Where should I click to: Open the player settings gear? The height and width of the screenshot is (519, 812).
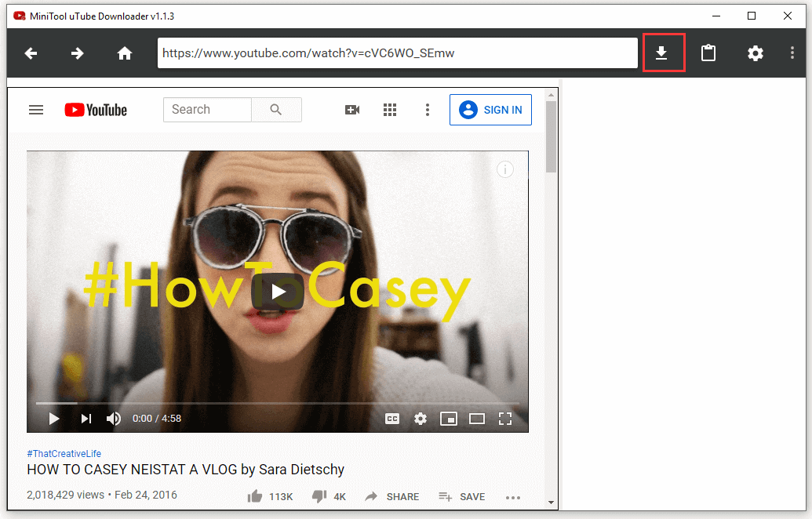(421, 419)
